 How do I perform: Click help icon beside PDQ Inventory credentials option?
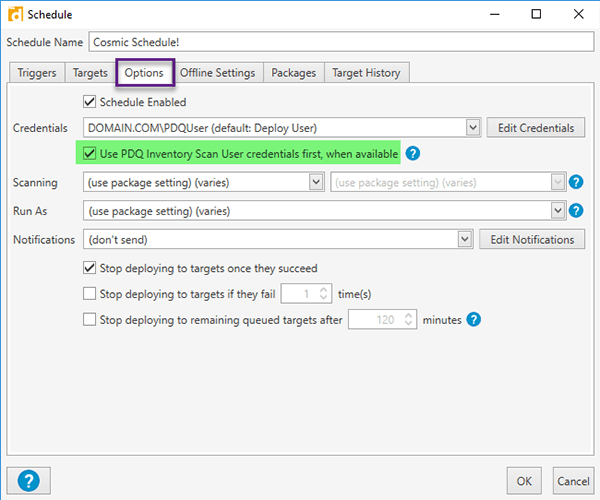(x=412, y=154)
